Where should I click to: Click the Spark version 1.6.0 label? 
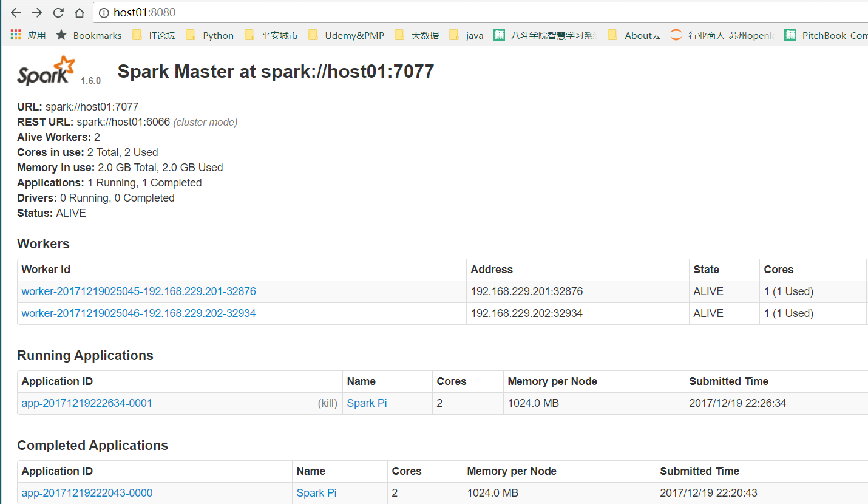coord(90,80)
